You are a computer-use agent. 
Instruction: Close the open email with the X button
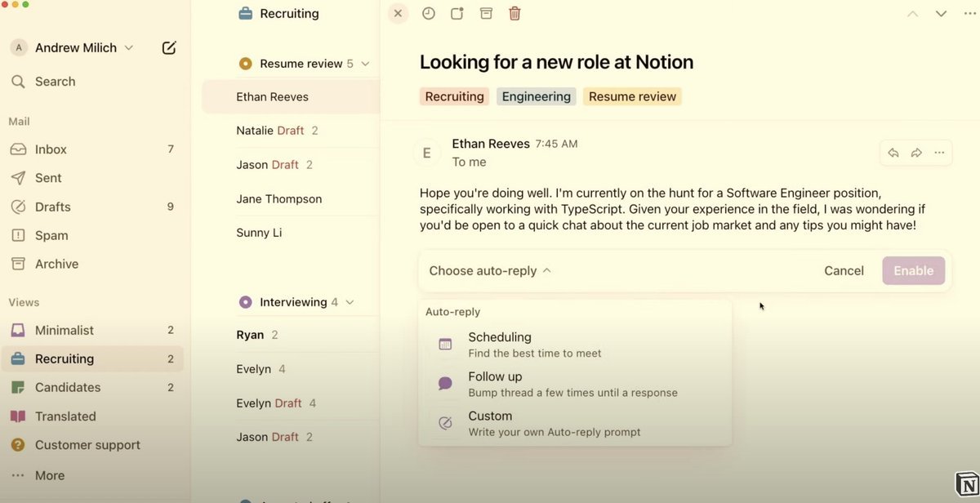pyautogui.click(x=398, y=13)
